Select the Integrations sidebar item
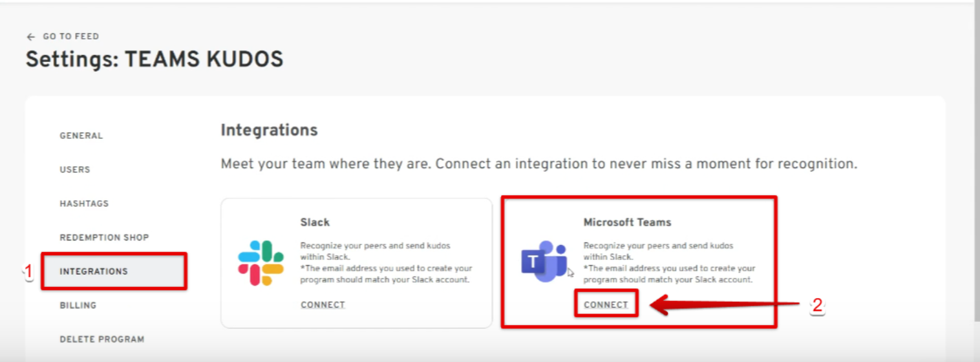The width and height of the screenshot is (980, 362). 115,271
